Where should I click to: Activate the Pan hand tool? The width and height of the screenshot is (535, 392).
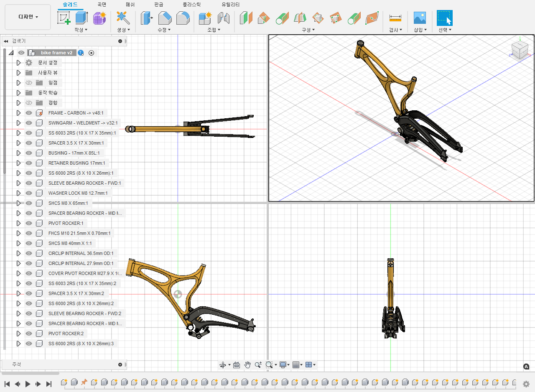[x=247, y=365]
